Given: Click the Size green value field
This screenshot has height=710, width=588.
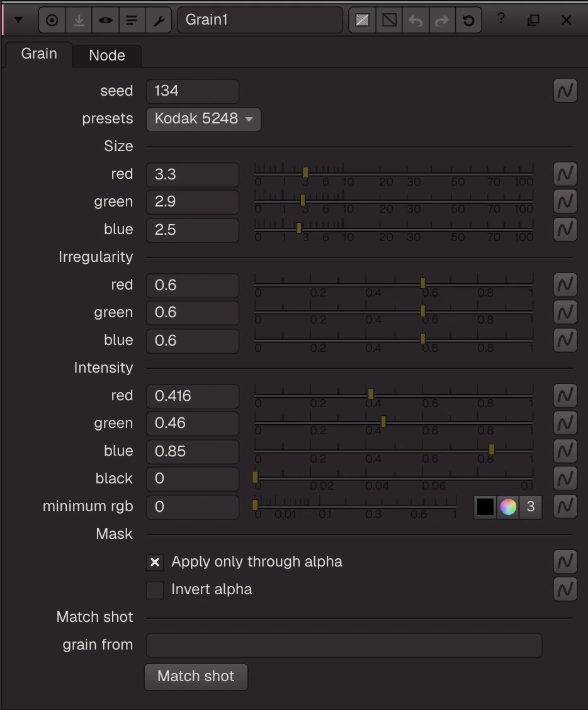Looking at the screenshot, I should (193, 201).
